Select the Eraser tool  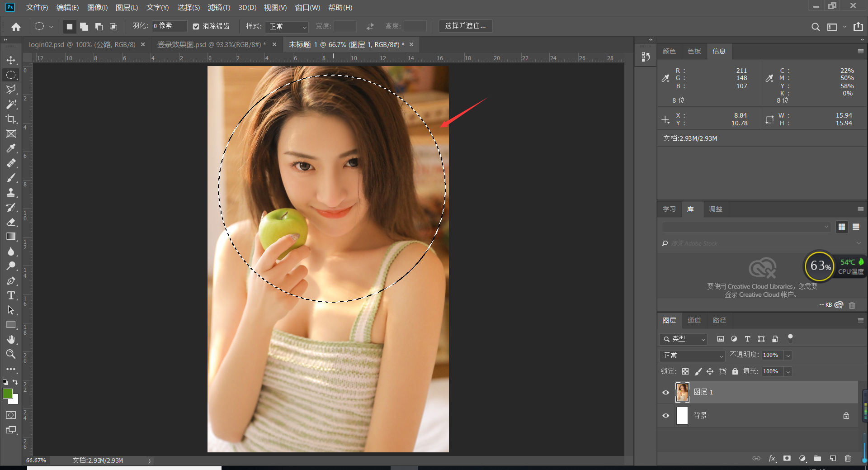click(x=11, y=222)
